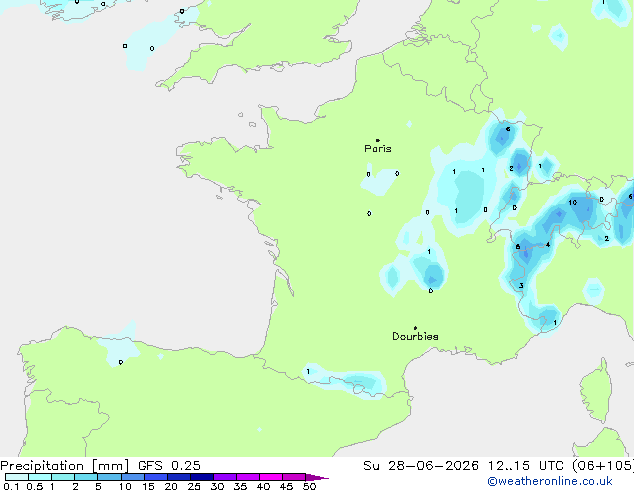Click the legend label '35'
Image resolution: width=634 pixels, height=490 pixels.
point(240,486)
